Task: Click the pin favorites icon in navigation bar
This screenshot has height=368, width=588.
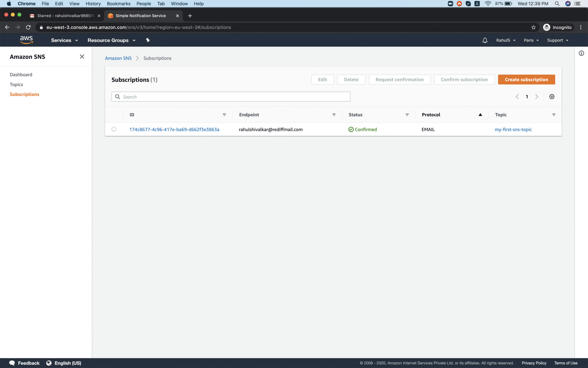Action: [148, 40]
